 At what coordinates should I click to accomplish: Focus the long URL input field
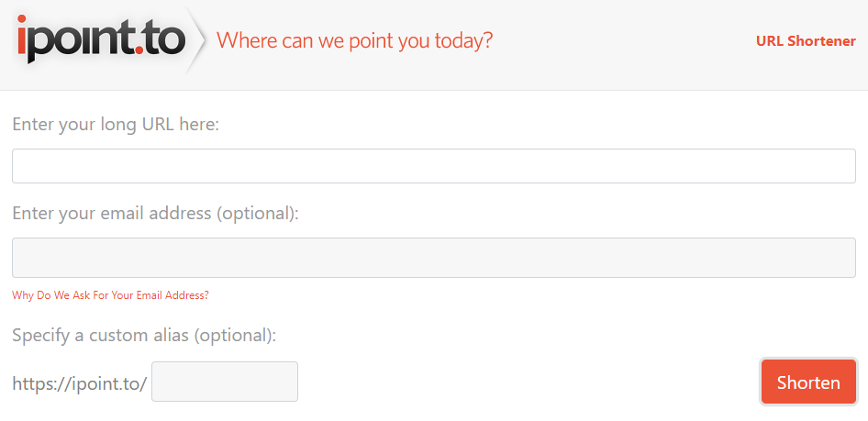click(x=433, y=166)
